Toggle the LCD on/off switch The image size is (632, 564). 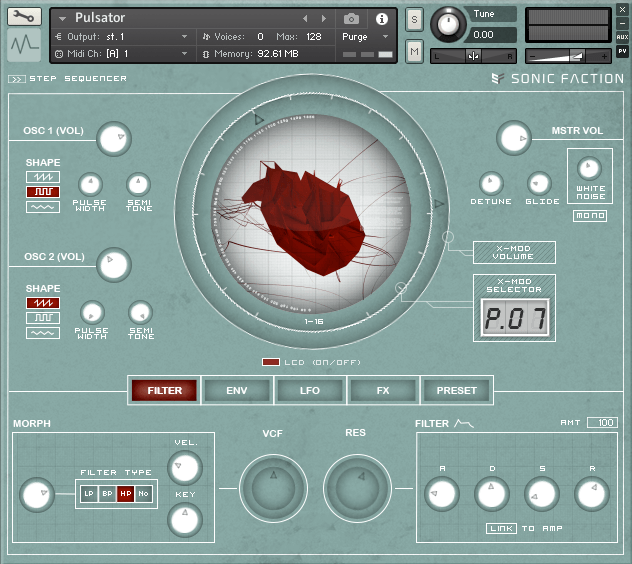(270, 362)
